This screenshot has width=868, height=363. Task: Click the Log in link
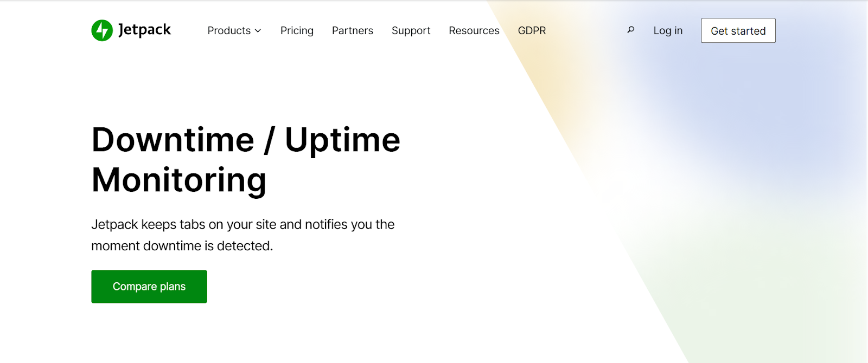point(668,31)
